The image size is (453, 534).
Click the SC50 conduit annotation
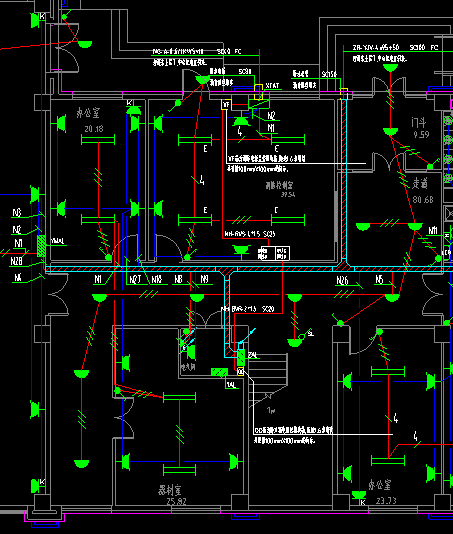329,74
